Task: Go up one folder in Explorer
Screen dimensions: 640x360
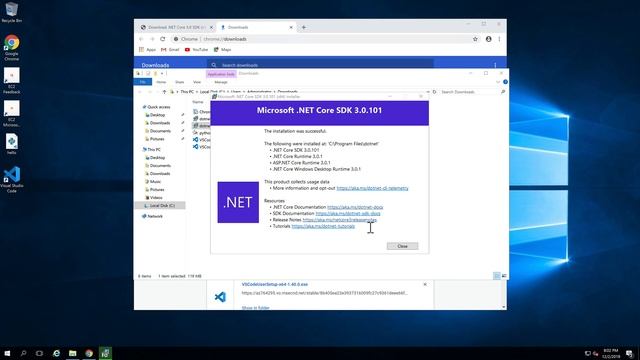Action: 164,92
